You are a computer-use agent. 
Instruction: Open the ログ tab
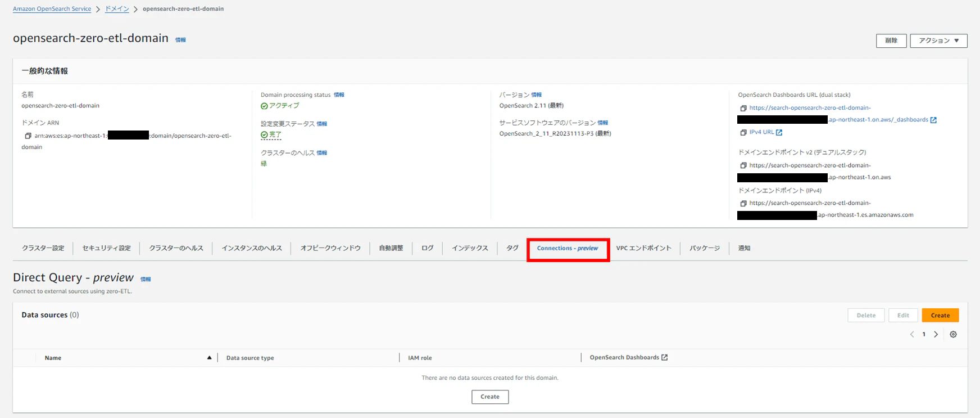[x=428, y=248]
